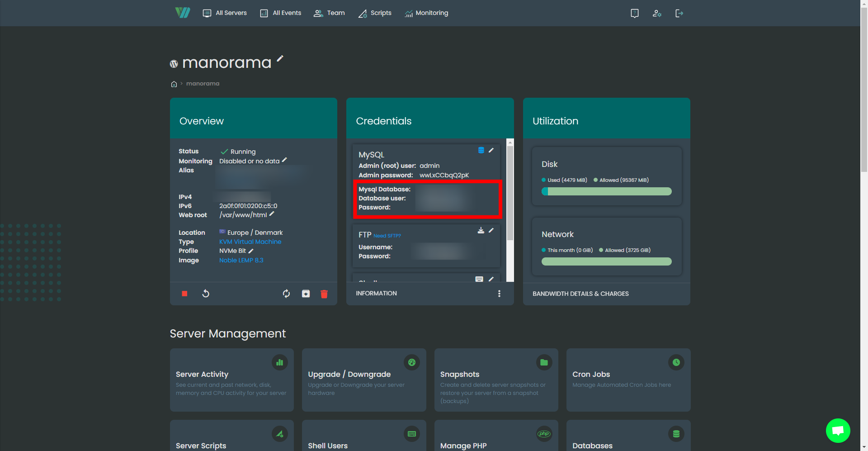Click the green logo in the top bar
This screenshot has width=868, height=451.
pyautogui.click(x=183, y=13)
